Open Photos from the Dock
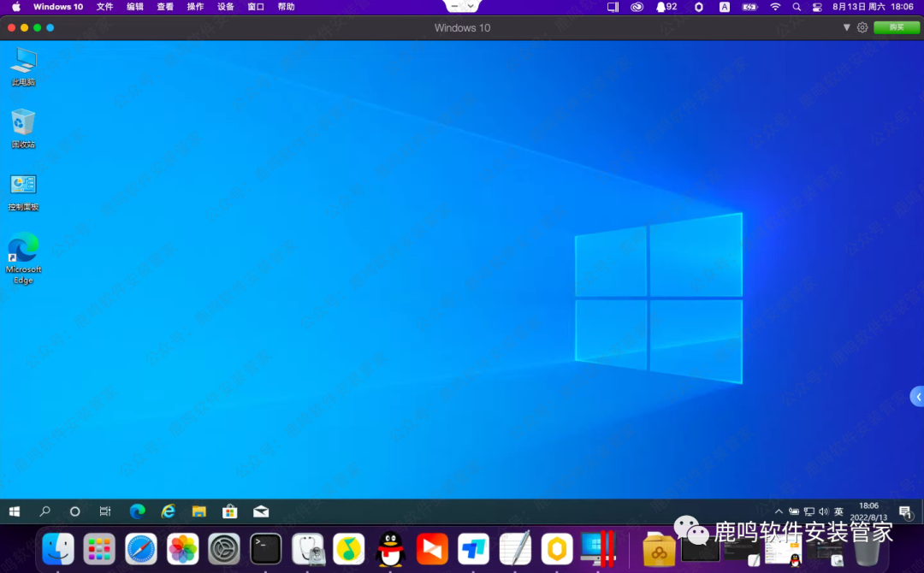Screen dimensions: 924x573 click(x=183, y=549)
